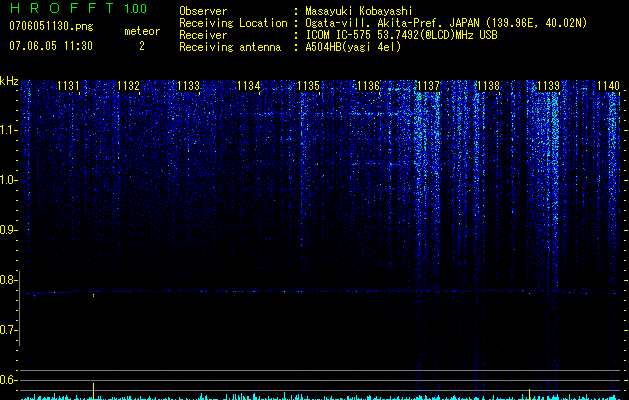
Task: Click time marker 1134
Action: point(249,85)
